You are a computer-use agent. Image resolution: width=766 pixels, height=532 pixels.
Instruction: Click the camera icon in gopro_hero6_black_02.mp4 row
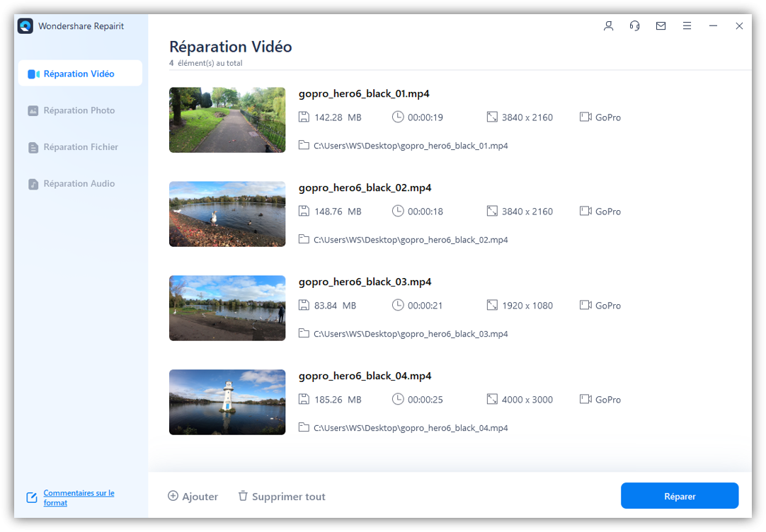(x=585, y=212)
